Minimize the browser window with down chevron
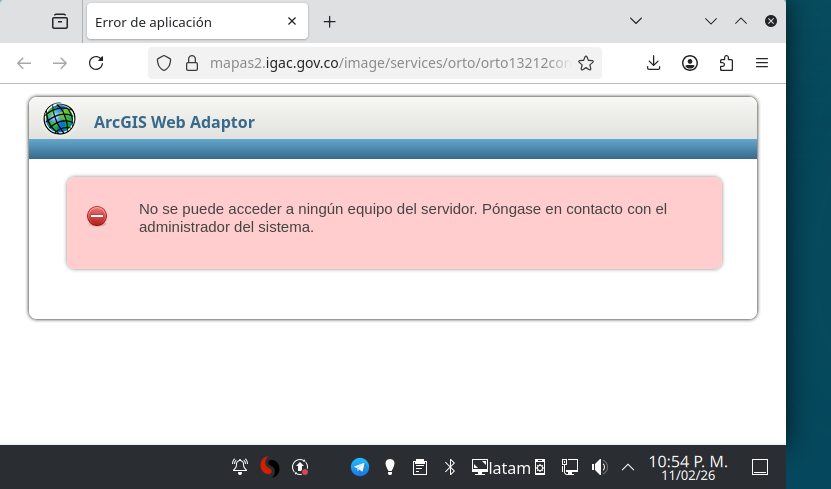Screen dimensions: 831x489 coord(711,21)
